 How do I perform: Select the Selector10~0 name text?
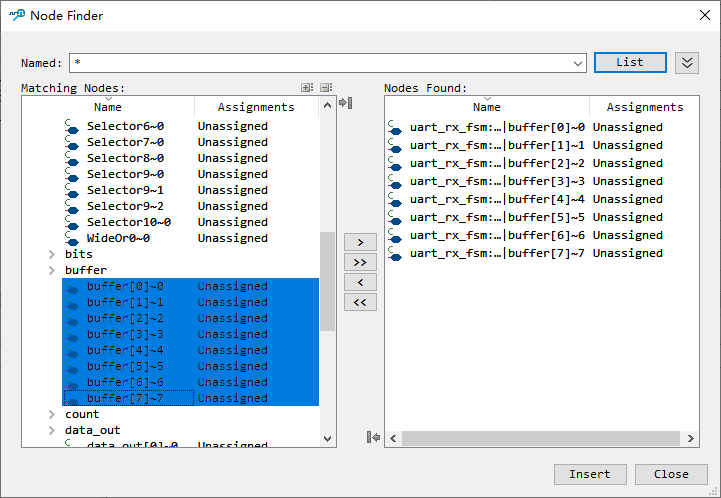coord(129,222)
